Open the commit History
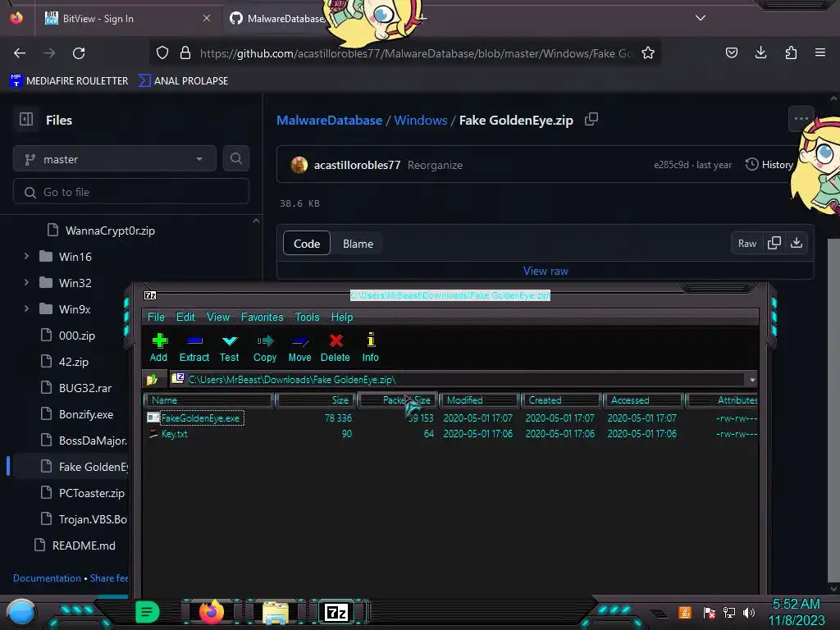This screenshot has height=630, width=840. 769,164
